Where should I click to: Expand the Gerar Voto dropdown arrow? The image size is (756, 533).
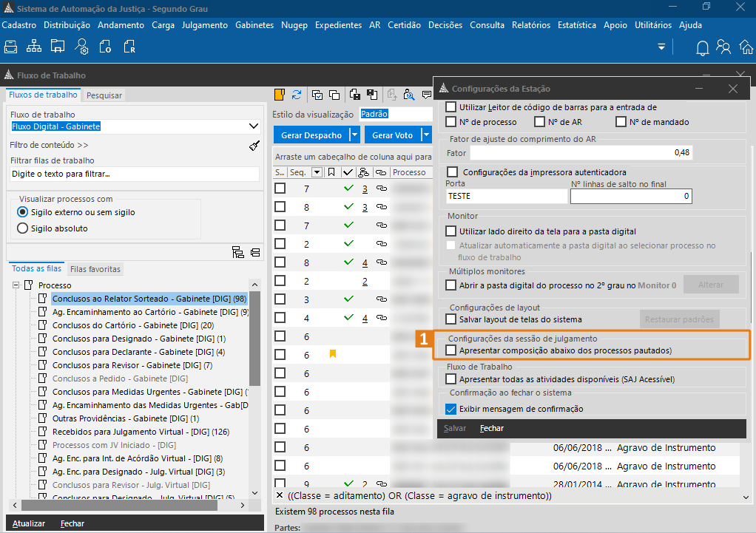click(426, 135)
